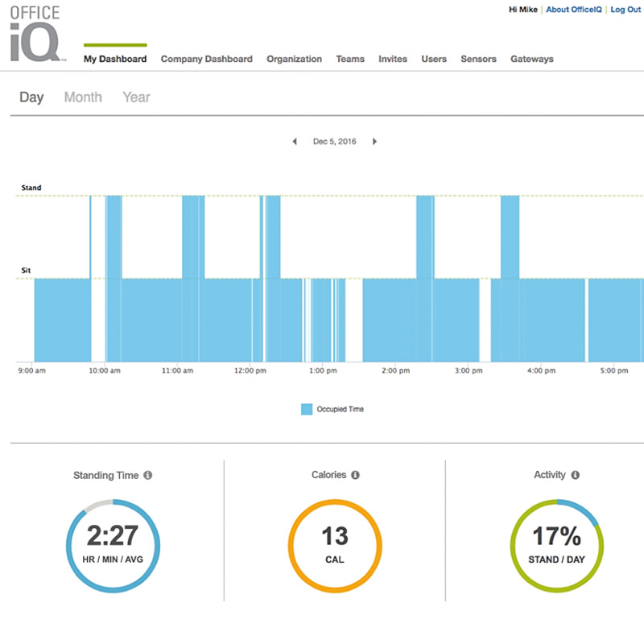Click the 2:27 standing time gauge
Image resolution: width=644 pixels, height=644 pixels.
click(x=113, y=546)
